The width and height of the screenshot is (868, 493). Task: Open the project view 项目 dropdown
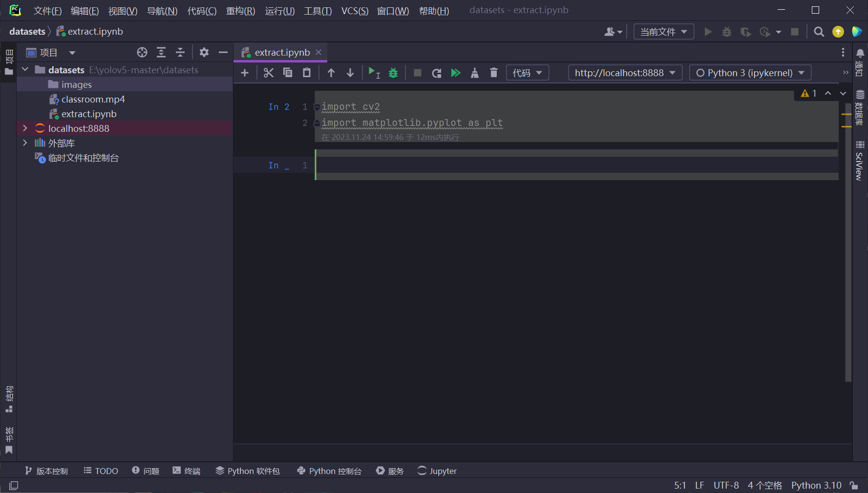pyautogui.click(x=51, y=52)
